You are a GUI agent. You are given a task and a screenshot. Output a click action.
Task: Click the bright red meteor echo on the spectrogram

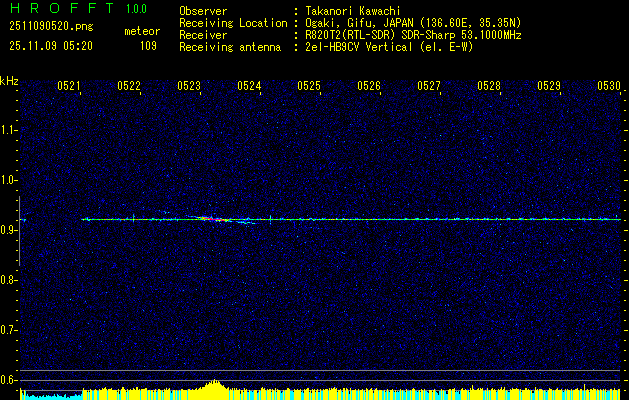pos(207,217)
